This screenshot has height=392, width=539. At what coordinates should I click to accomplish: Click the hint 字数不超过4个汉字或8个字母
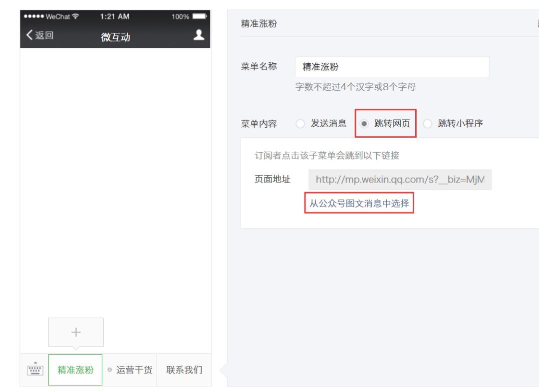355,87
